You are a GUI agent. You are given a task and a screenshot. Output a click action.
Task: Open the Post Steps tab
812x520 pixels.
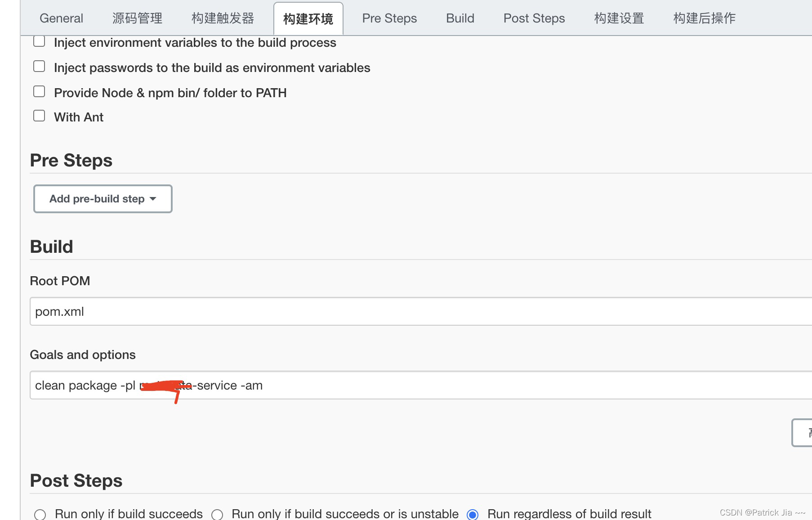point(534,18)
